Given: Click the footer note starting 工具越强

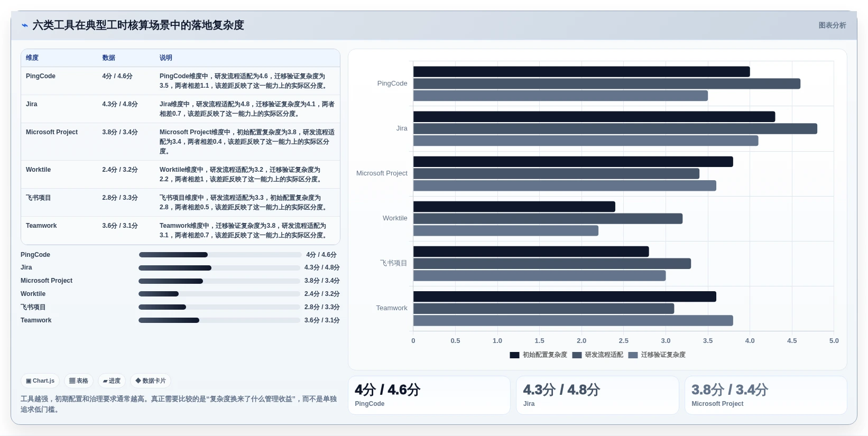Looking at the screenshot, I should [179, 404].
